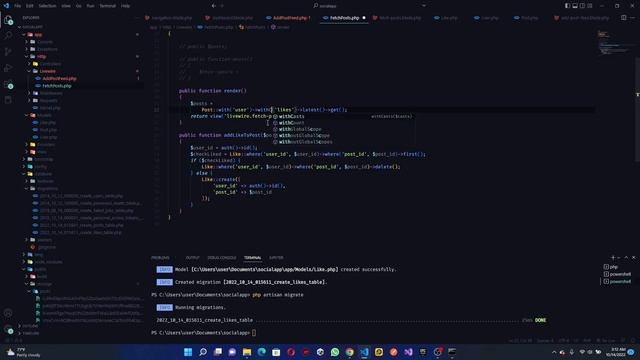Click the Split Editor icon
The height and width of the screenshot is (360, 640).
(x=624, y=18)
